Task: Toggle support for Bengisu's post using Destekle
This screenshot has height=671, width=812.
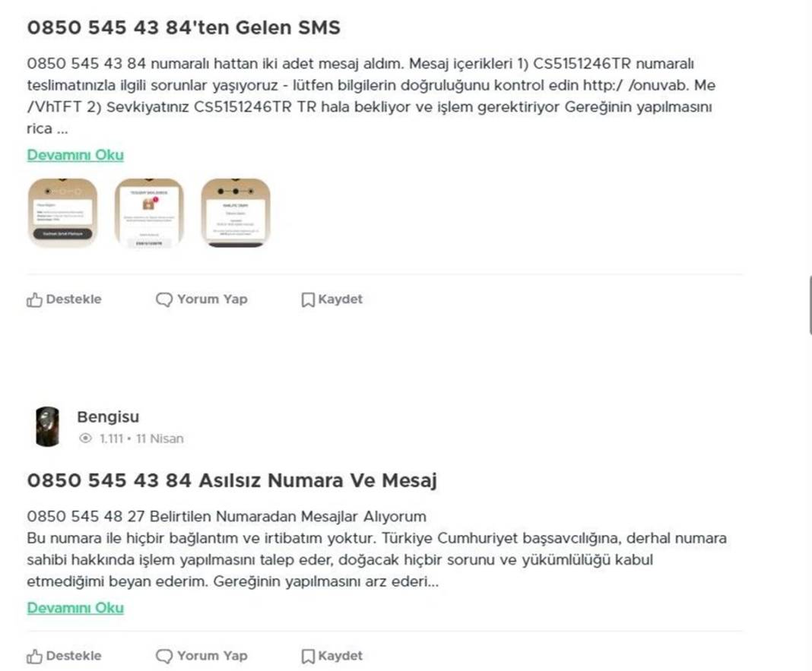Action: (65, 655)
